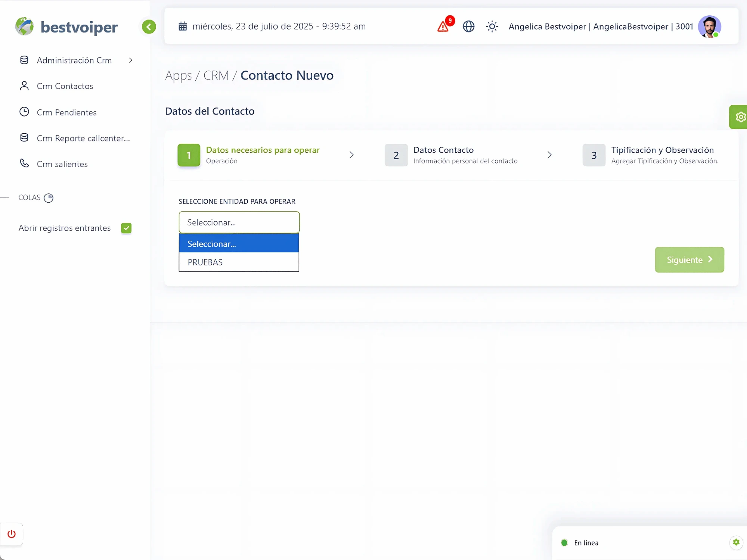747x560 pixels.
Task: Open Crm salientes in the sidebar
Action: [62, 164]
